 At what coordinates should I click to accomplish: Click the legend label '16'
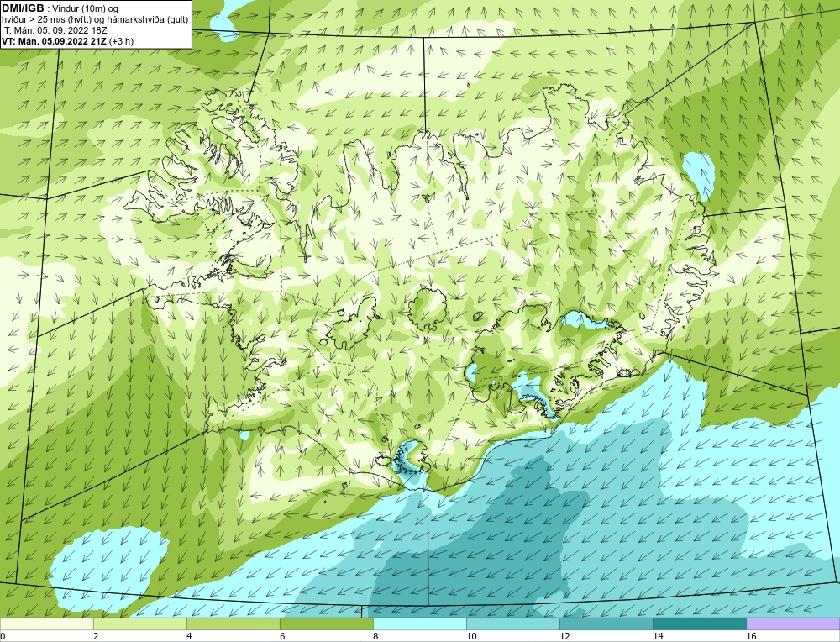tap(751, 636)
